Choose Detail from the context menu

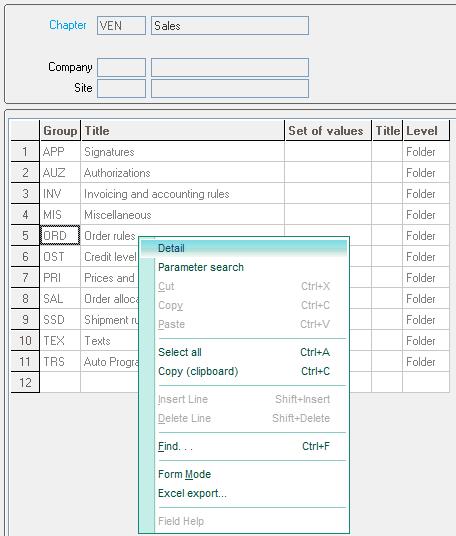pyautogui.click(x=244, y=248)
